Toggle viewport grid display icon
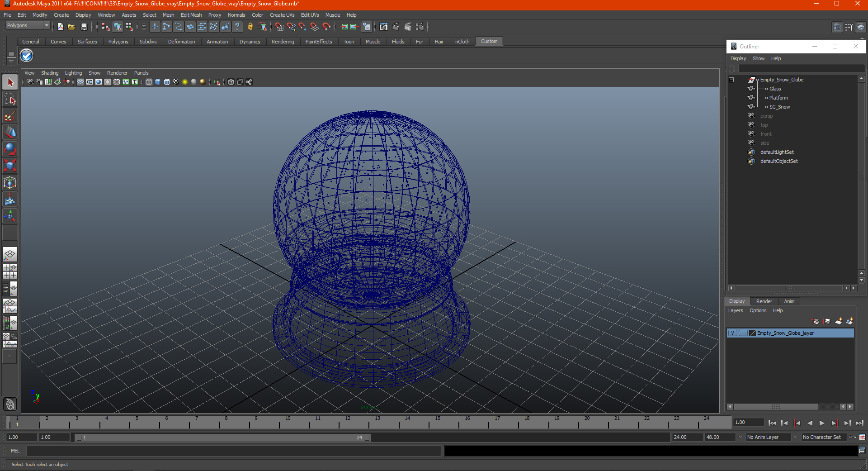Viewport: 868px width, 471px height. (x=80, y=82)
